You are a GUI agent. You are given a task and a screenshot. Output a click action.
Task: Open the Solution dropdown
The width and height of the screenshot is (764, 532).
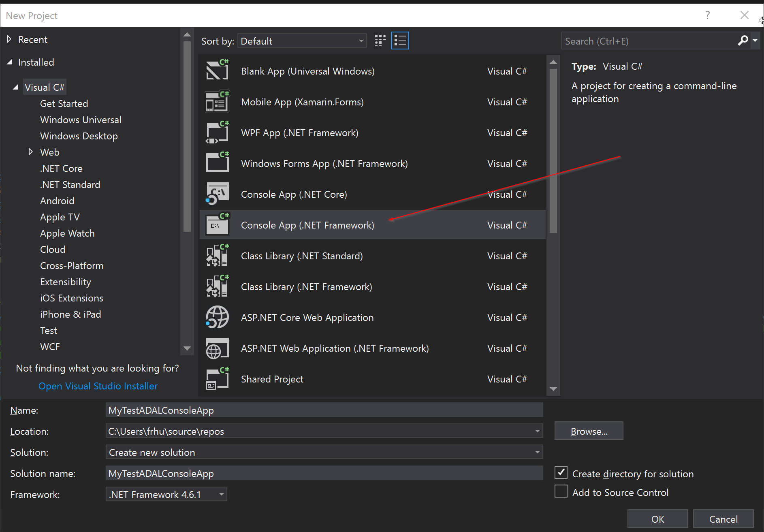click(538, 452)
